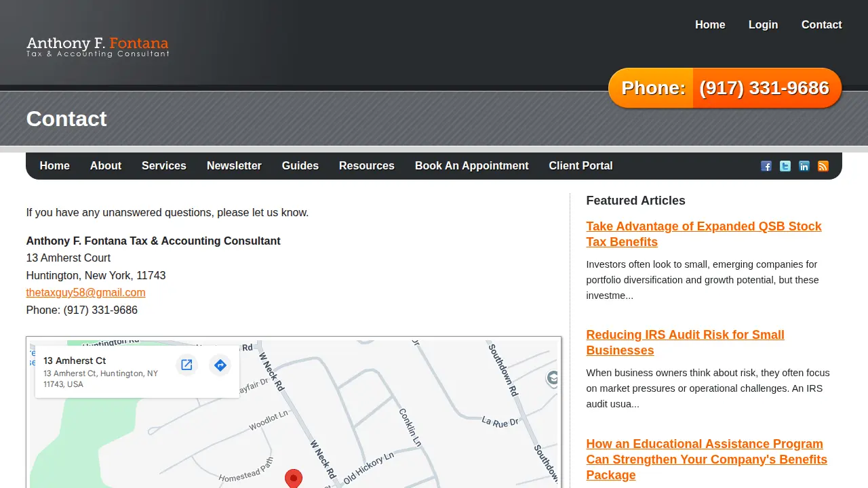This screenshot has height=488, width=868.
Task: Open the Client Portal menu item
Action: point(580,166)
